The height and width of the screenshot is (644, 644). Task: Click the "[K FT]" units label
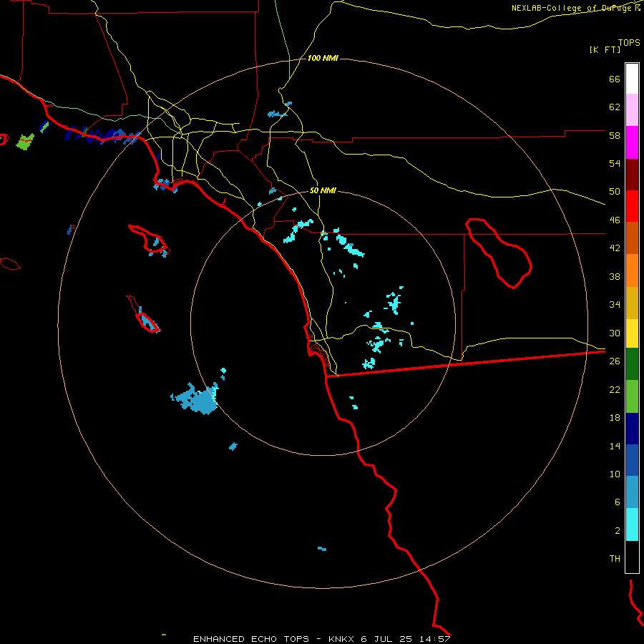pos(605,50)
